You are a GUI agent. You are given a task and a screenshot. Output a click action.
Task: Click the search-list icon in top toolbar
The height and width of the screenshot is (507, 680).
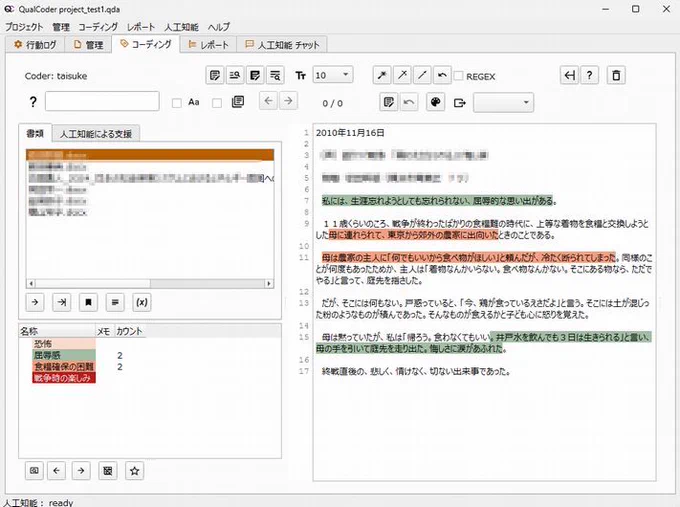[x=235, y=75]
